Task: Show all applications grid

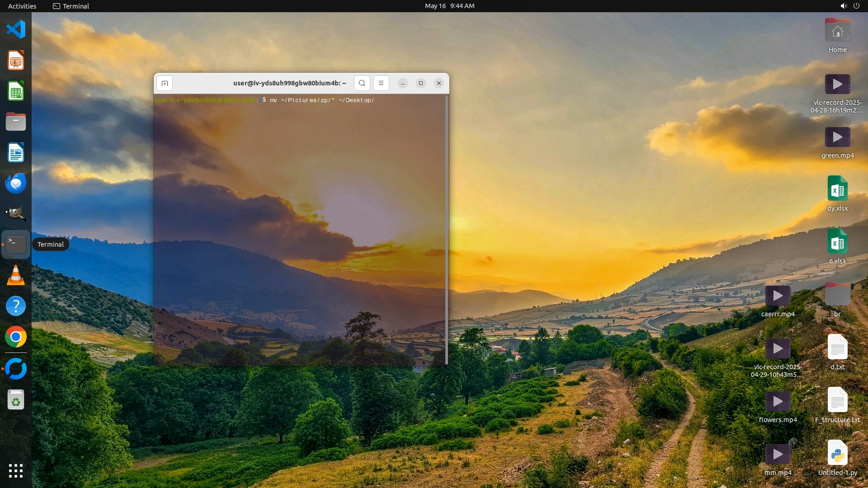Action: pyautogui.click(x=16, y=470)
